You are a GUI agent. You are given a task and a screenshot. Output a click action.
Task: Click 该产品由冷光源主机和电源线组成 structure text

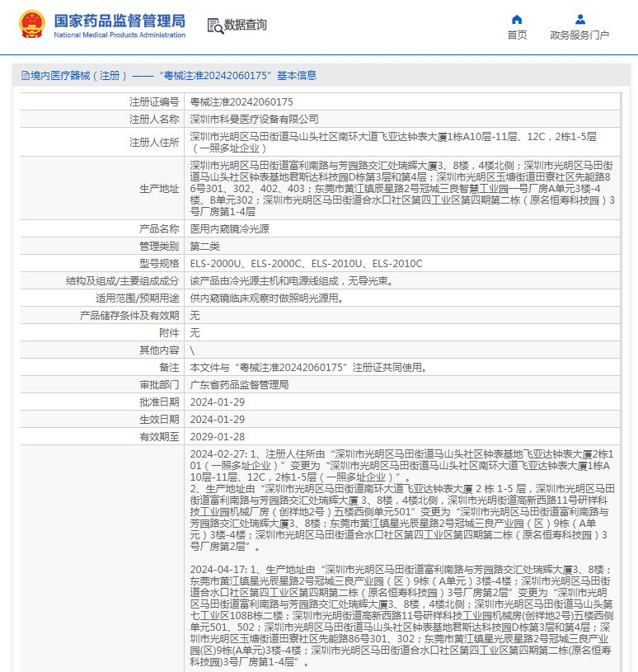point(292,281)
